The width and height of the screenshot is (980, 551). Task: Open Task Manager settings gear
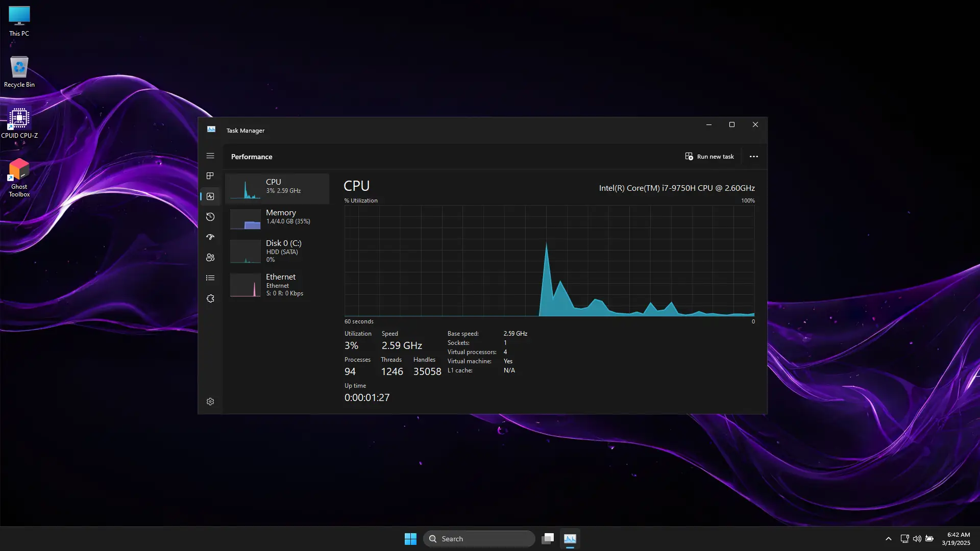pos(210,402)
